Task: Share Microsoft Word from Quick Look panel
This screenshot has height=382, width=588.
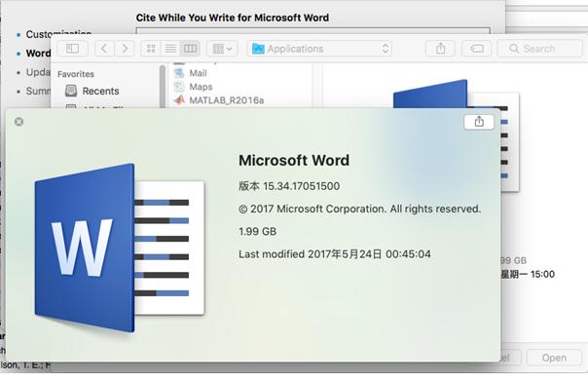Action: (479, 122)
